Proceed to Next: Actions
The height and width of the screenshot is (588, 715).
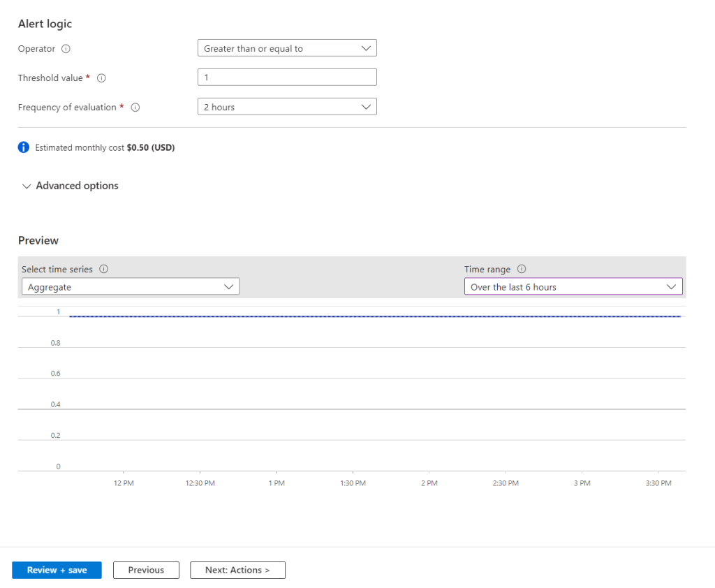(237, 570)
